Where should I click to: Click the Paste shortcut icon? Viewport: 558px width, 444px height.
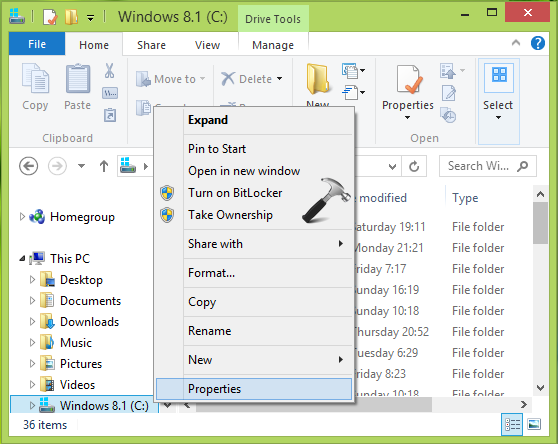tap(110, 115)
